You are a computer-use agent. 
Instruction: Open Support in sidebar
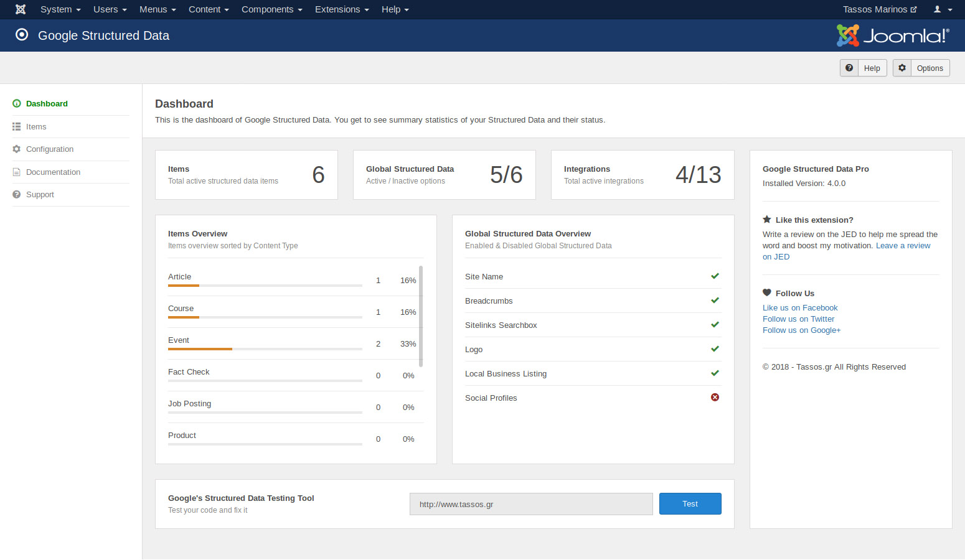40,195
